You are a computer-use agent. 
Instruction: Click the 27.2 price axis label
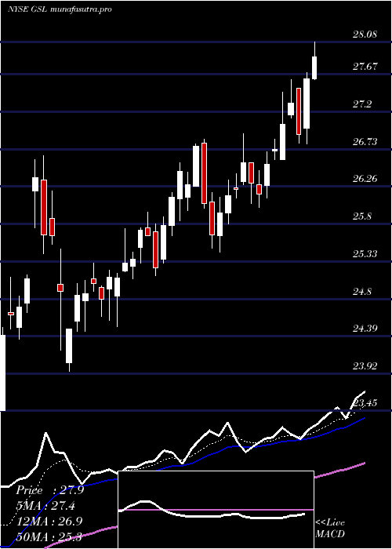click(362, 104)
